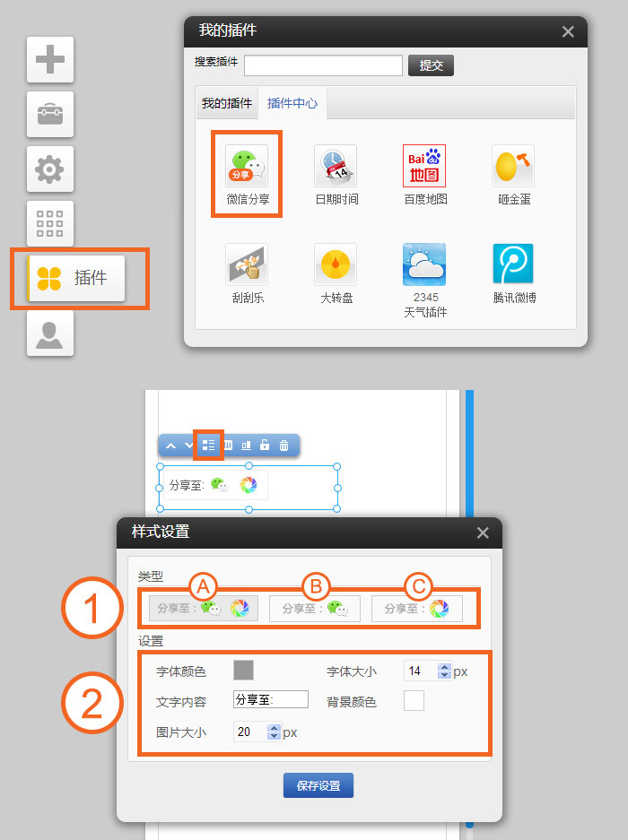
Task: Increase 字体大小 using the up stepper arrow
Action: [444, 667]
